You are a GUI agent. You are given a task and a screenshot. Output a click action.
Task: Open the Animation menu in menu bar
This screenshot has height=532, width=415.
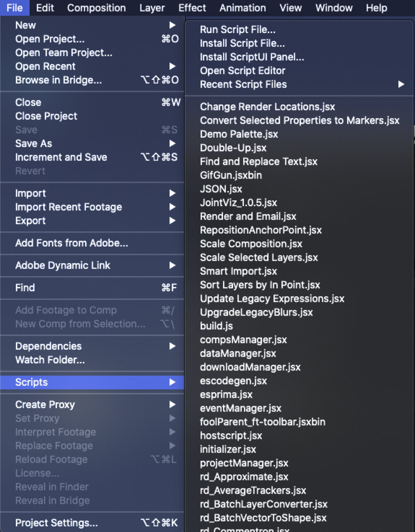[243, 8]
